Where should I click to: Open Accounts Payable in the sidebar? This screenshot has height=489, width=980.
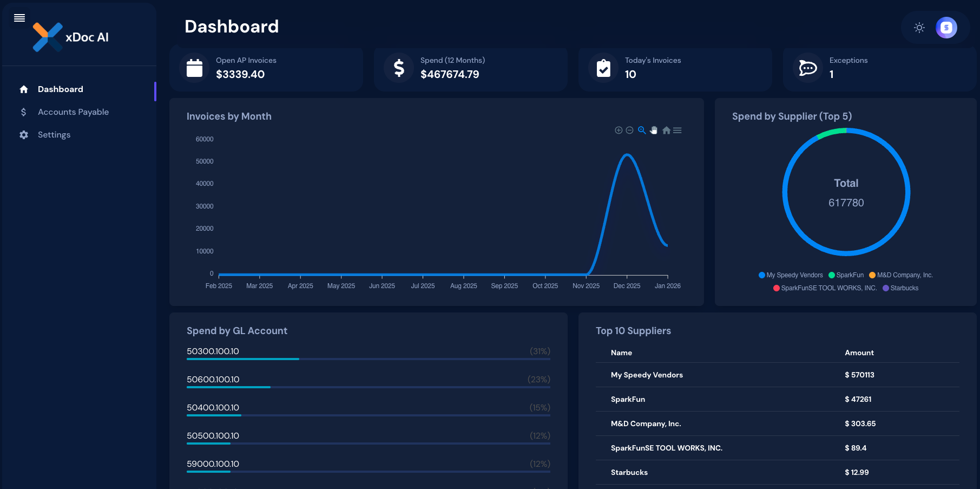pyautogui.click(x=73, y=112)
